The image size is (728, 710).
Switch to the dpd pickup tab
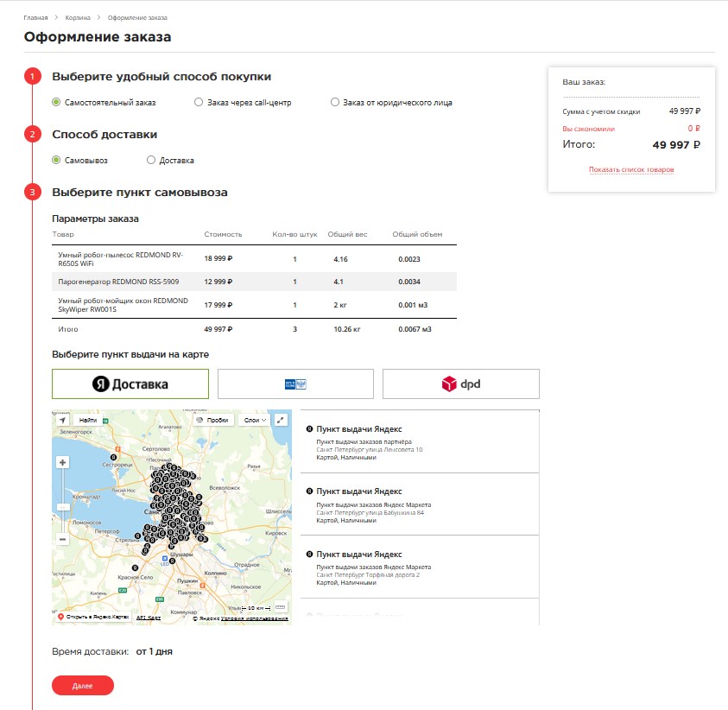(461, 384)
